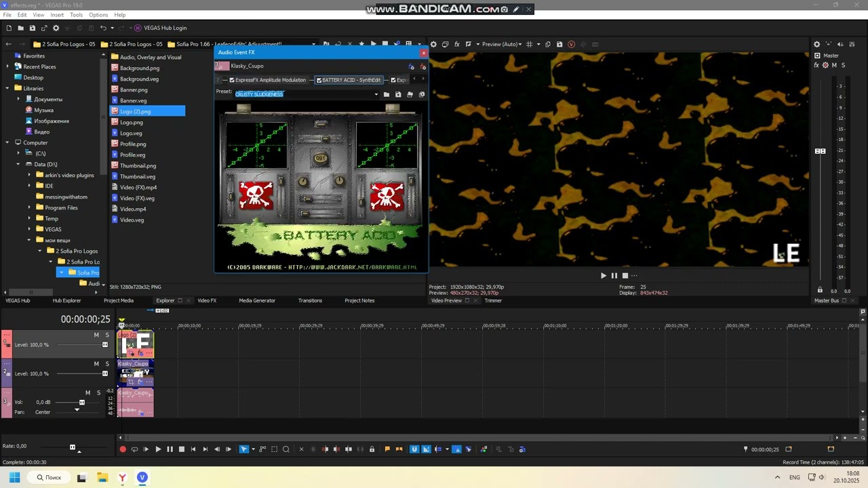Switch to the Project Media tab
The height and width of the screenshot is (488, 868).
[119, 300]
